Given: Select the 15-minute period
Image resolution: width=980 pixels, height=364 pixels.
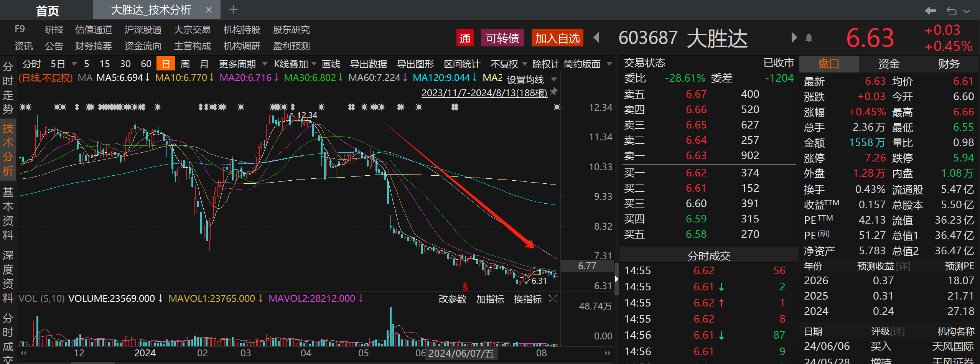Looking at the screenshot, I should point(105,64).
